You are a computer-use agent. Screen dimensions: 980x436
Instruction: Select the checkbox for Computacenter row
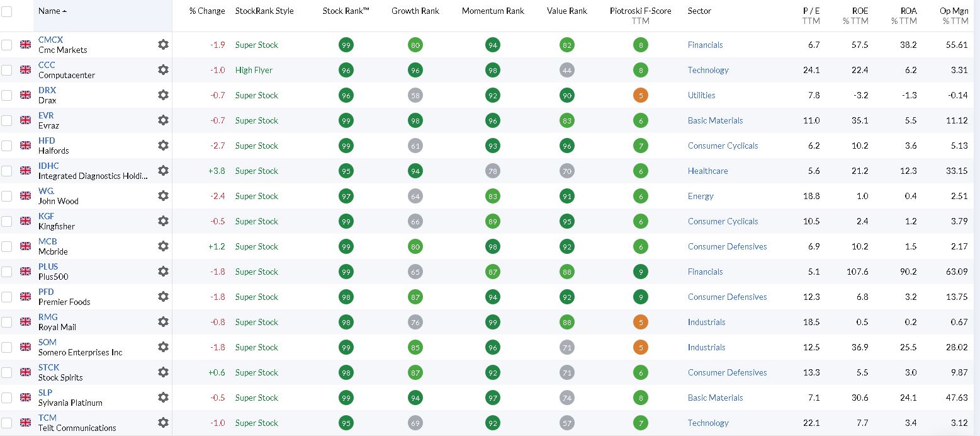pyautogui.click(x=6, y=70)
